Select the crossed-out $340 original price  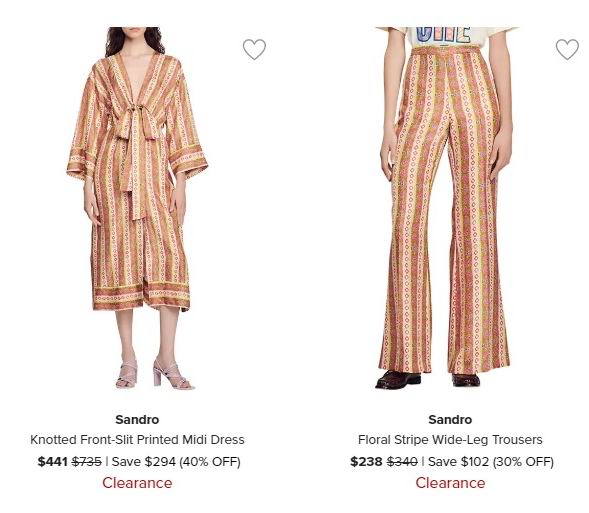tap(402, 462)
